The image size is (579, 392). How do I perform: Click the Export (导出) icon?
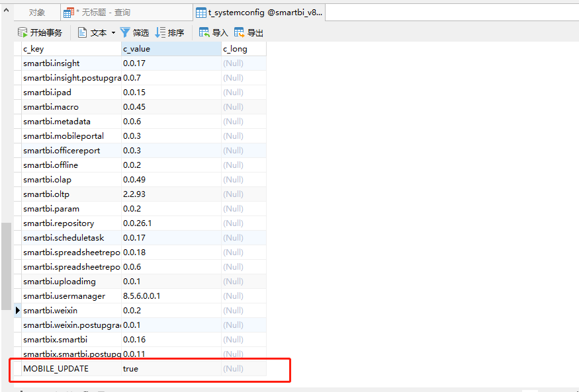240,32
